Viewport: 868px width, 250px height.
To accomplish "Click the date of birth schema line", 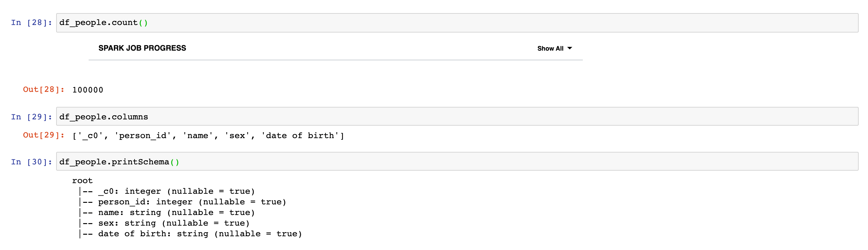I will [200, 234].
